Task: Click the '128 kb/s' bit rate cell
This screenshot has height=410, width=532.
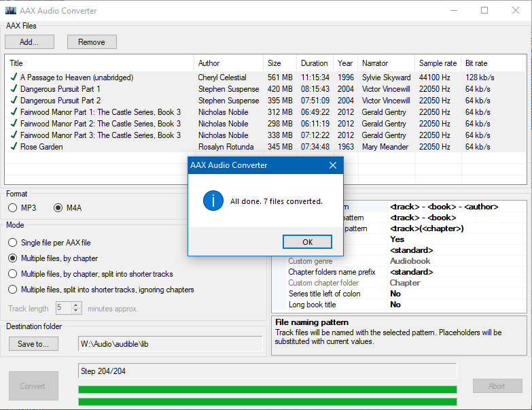Action: coord(480,78)
